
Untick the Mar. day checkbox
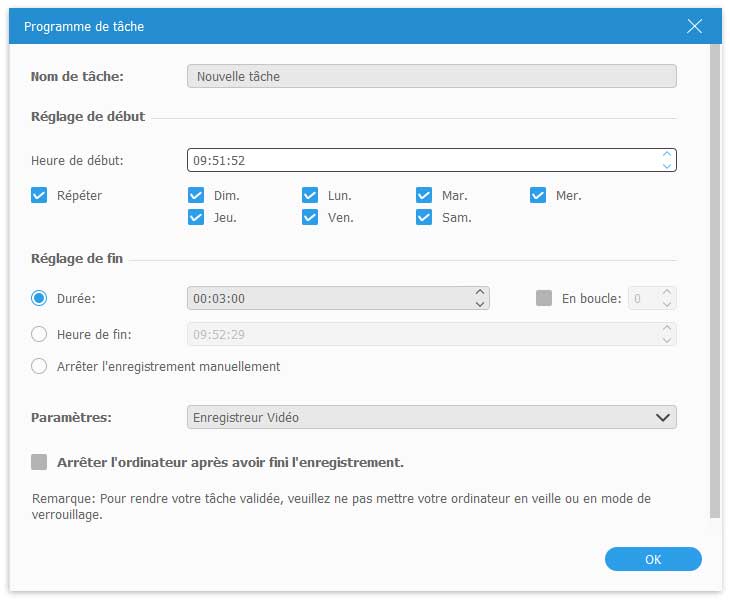[x=424, y=196]
